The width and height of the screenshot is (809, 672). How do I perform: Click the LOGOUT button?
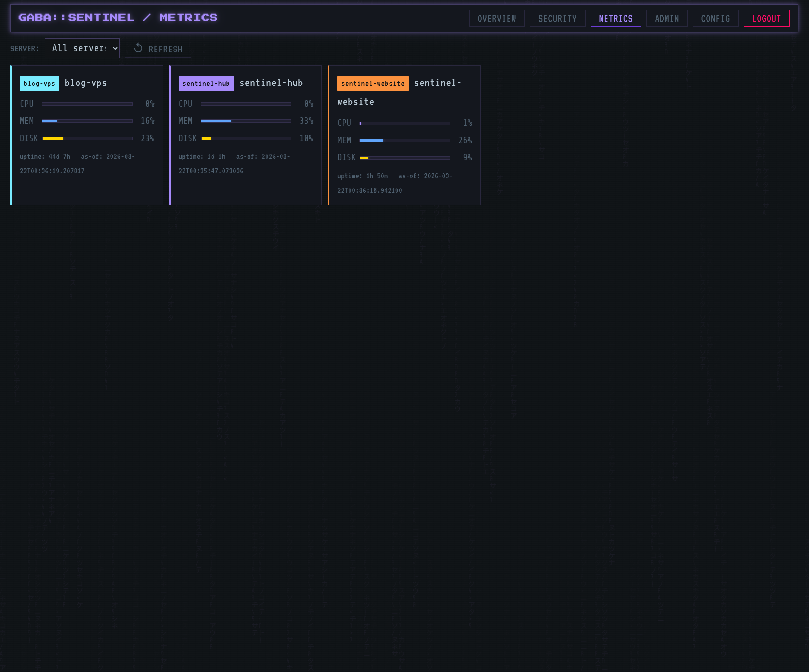(767, 18)
